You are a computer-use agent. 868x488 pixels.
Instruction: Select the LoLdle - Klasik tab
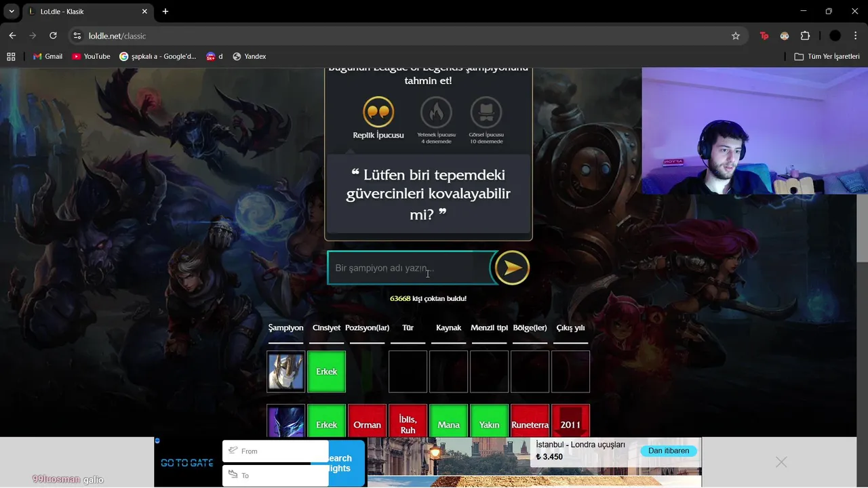(x=88, y=12)
